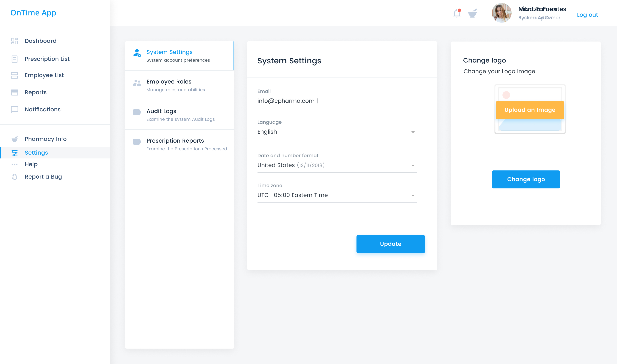
Task: Open the United States date format selector
Action: 337,165
